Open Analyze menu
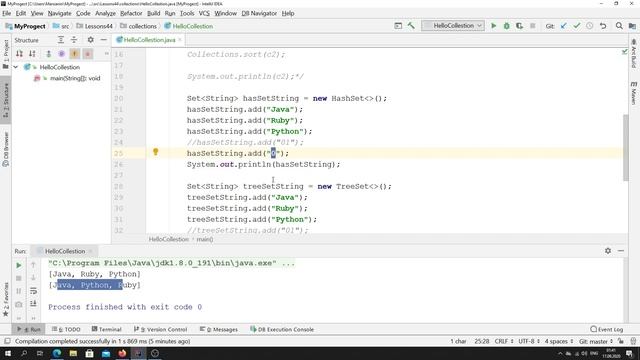Viewport: 640px width, 360px height. (105, 13)
